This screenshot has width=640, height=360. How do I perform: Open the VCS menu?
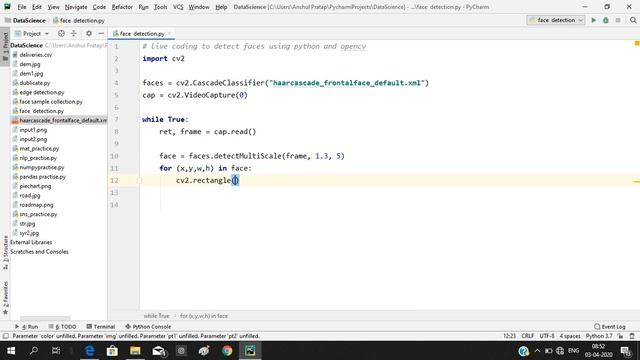(178, 7)
